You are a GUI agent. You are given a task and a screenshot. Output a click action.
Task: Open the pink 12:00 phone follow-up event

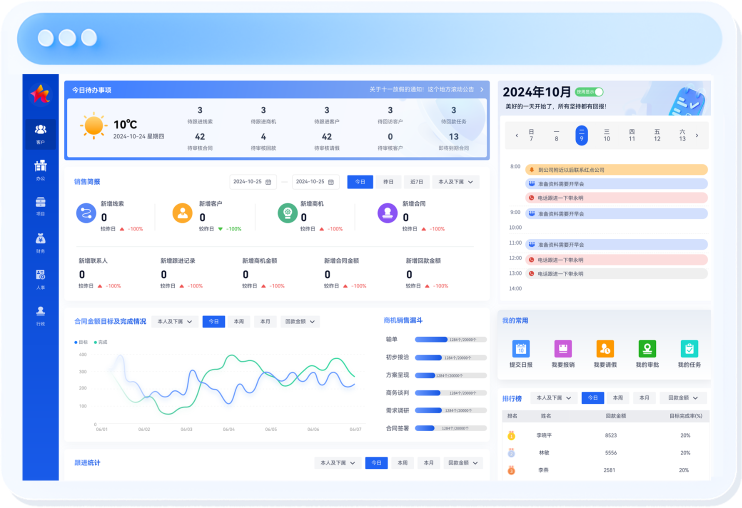coord(617,260)
